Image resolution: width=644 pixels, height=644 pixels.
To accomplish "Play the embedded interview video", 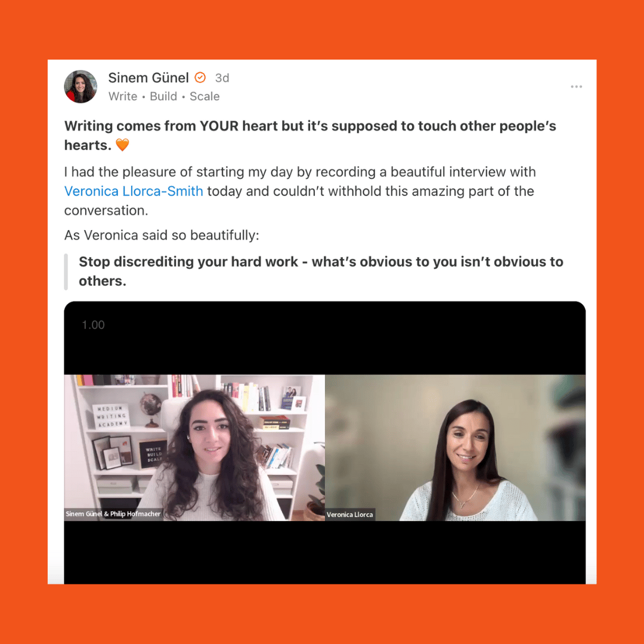I will [324, 442].
